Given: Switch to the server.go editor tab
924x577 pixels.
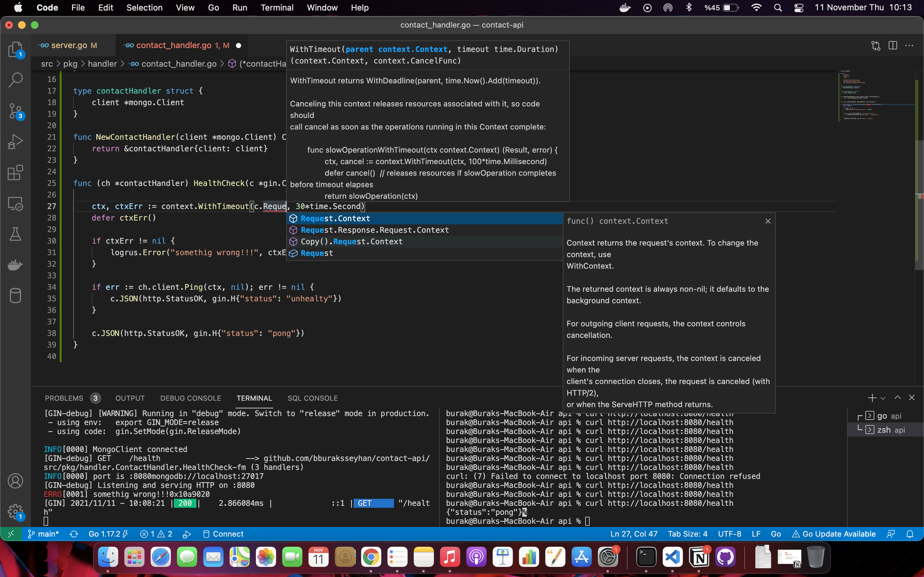Looking at the screenshot, I should pos(69,46).
